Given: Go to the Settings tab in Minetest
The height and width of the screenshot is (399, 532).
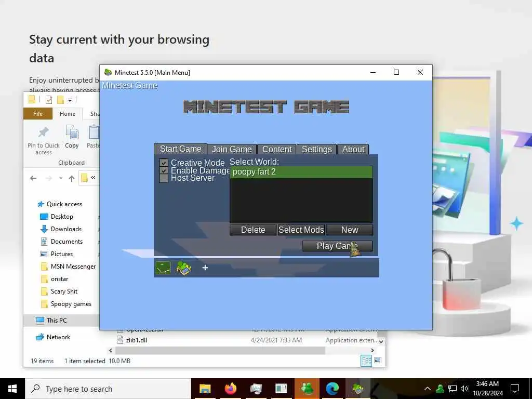Looking at the screenshot, I should tap(316, 149).
